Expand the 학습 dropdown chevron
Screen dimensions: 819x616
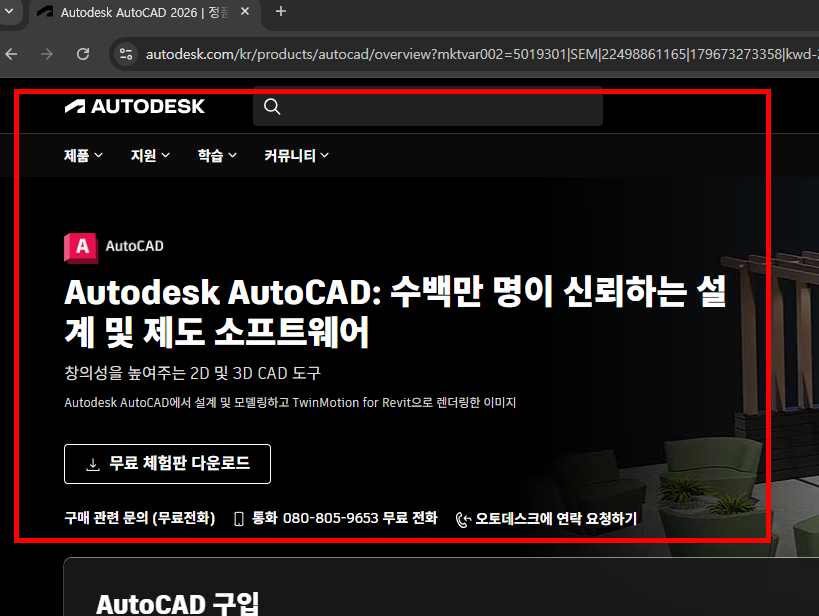[x=231, y=155]
